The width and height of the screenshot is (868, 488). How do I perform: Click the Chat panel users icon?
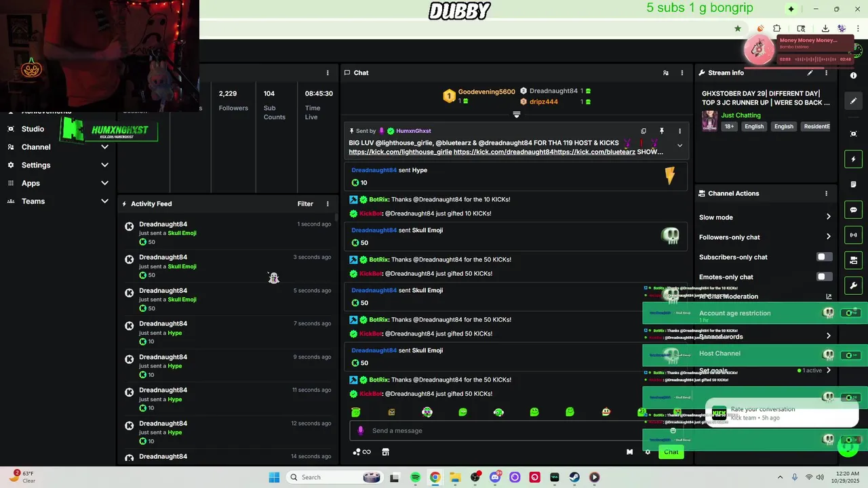(x=665, y=73)
